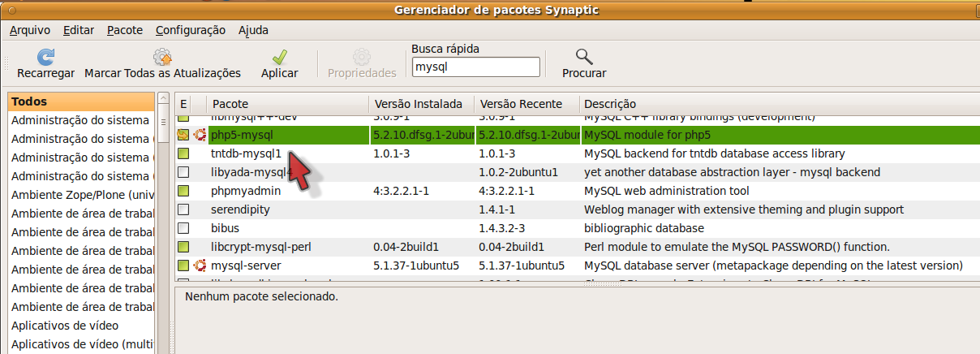Select serendipity package name

point(240,209)
